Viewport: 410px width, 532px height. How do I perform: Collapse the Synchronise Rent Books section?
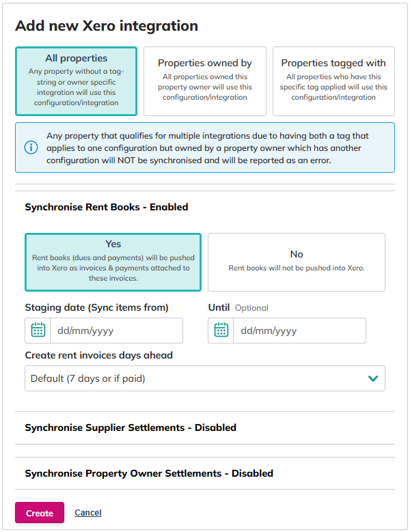click(x=107, y=206)
